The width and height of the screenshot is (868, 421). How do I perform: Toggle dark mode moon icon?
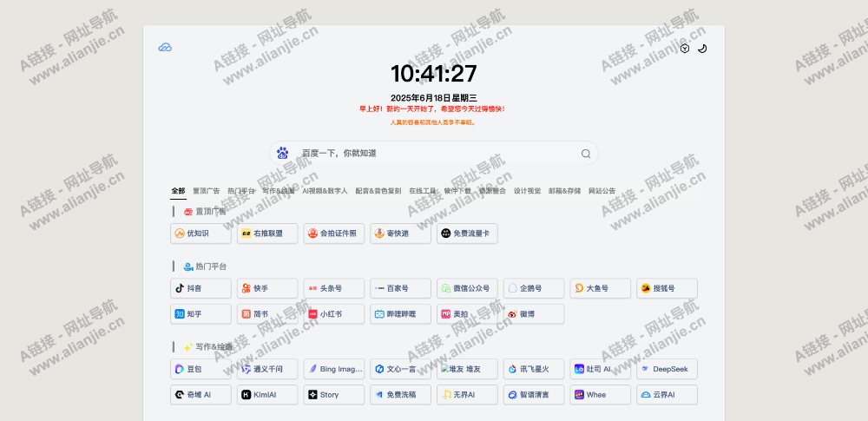coord(702,49)
